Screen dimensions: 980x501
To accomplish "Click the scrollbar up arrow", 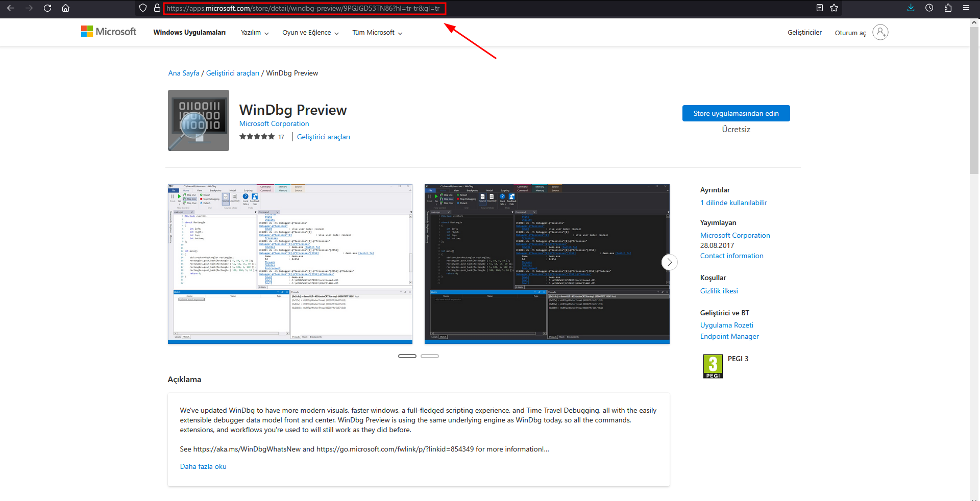I will (x=975, y=22).
